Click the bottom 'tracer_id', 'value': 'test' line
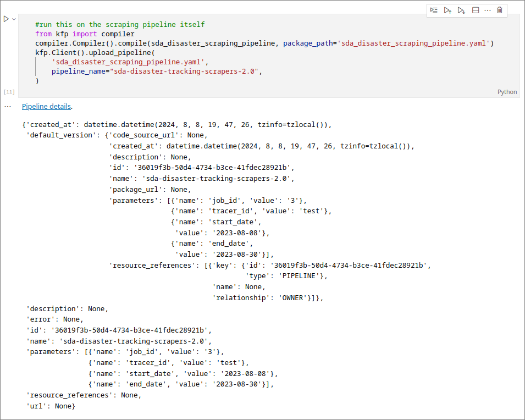The width and height of the screenshot is (525, 420). 168,363
